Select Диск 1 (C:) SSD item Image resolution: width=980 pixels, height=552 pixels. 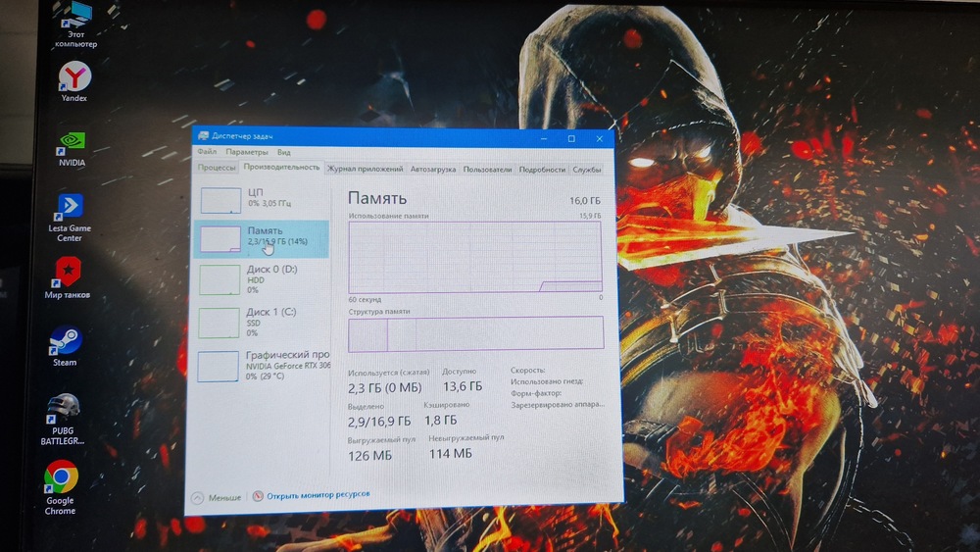point(262,322)
